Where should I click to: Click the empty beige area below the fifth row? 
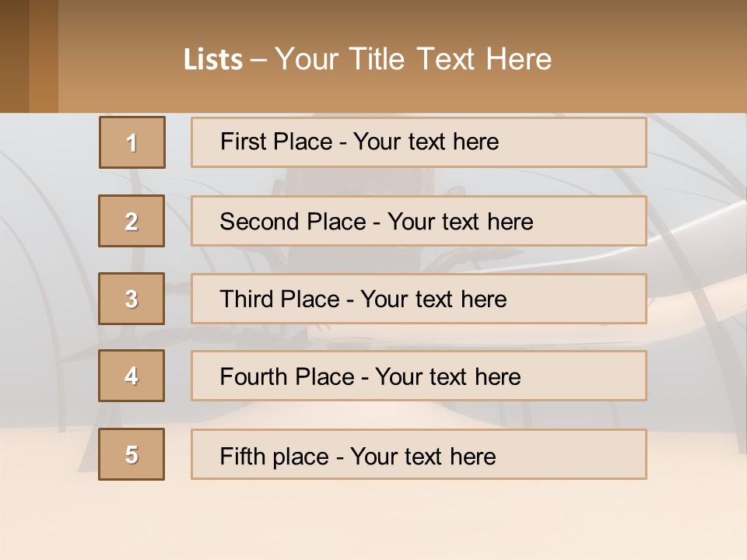point(373,520)
